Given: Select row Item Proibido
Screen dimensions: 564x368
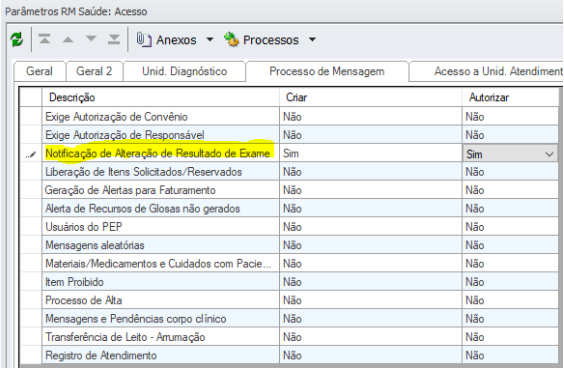Looking at the screenshot, I should [x=160, y=282].
